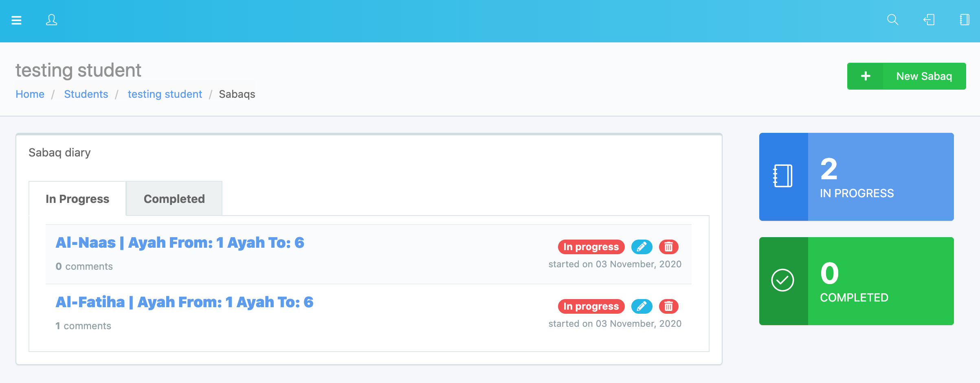The height and width of the screenshot is (383, 980).
Task: Click the notebook icon in top bar
Action: click(x=964, y=20)
